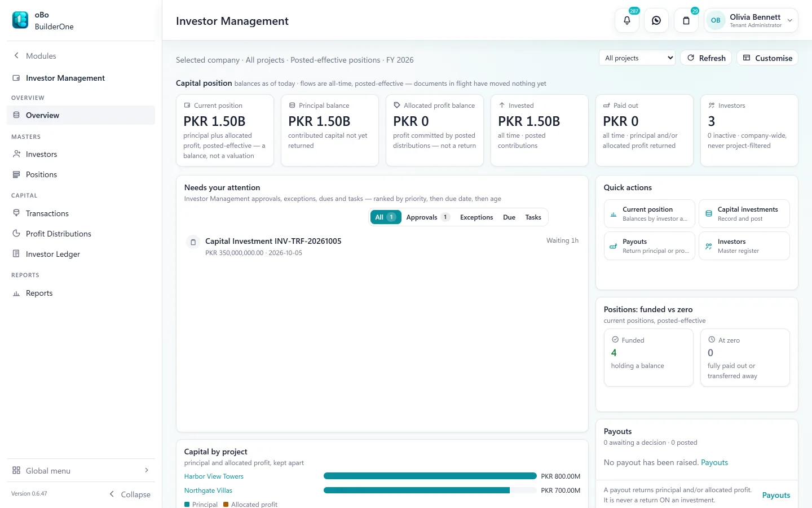Click the Customise button
This screenshot has width=812, height=508.
click(767, 58)
